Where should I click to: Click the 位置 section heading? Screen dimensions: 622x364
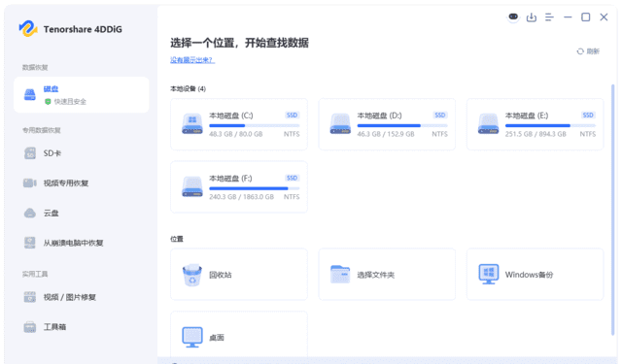(x=177, y=239)
